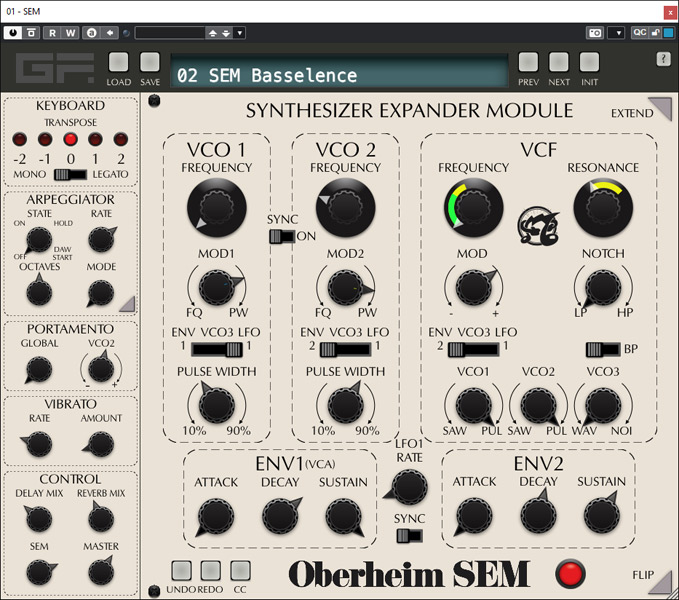The height and width of the screenshot is (600, 679).
Task: Click the preset name display 02 SEM Basselence
Action: coord(338,75)
